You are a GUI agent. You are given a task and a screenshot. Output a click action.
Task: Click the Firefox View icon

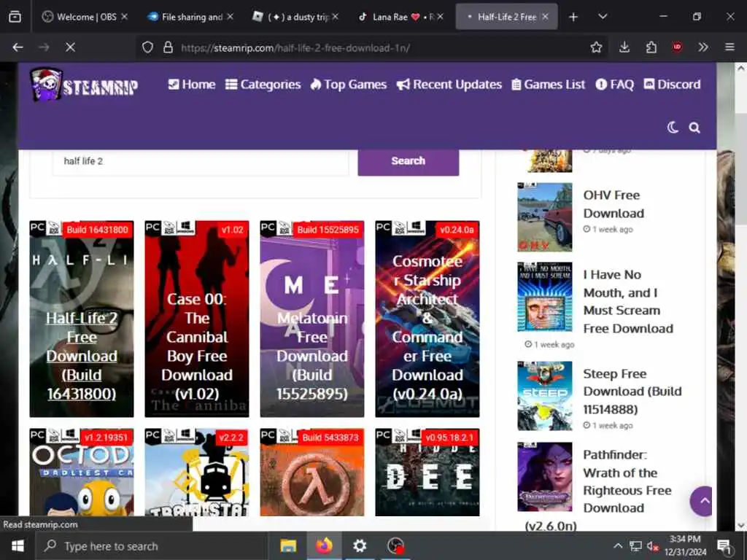click(x=15, y=17)
